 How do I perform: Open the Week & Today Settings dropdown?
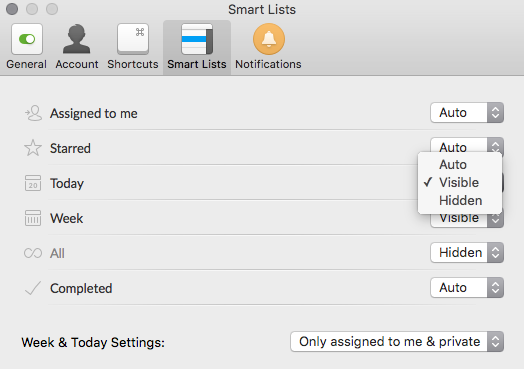(397, 342)
